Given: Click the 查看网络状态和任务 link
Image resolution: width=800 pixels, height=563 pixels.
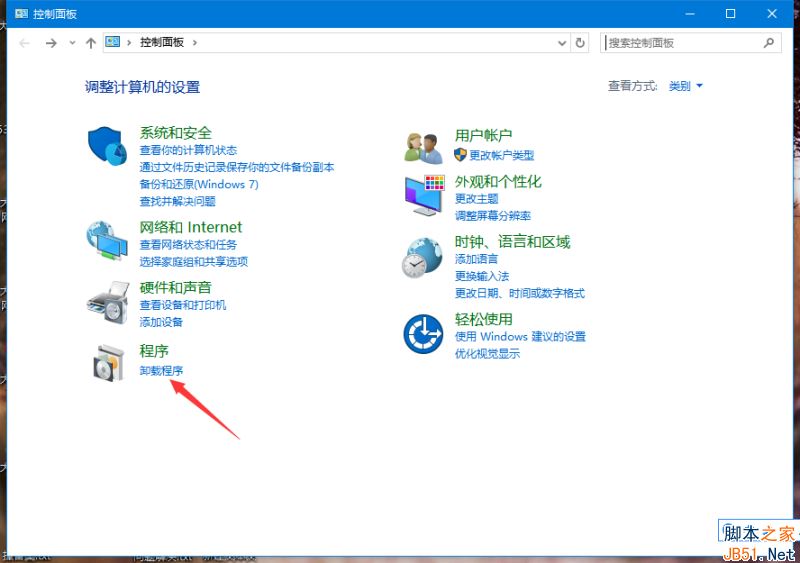Looking at the screenshot, I should [188, 245].
